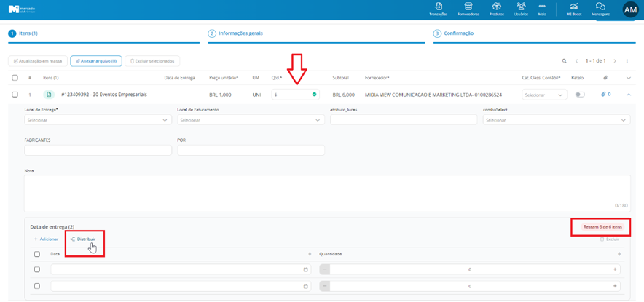The width and height of the screenshot is (644, 302).
Task: Sort the Data column in delivery table
Action: pos(310,254)
